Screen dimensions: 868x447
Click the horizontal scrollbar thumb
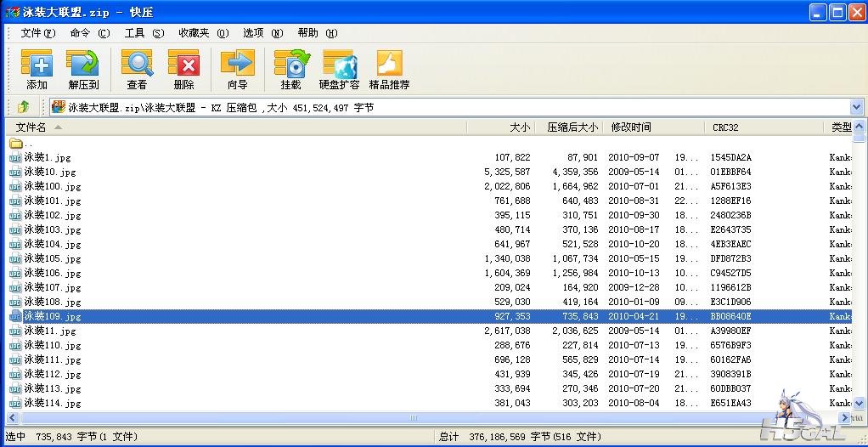(x=414, y=418)
